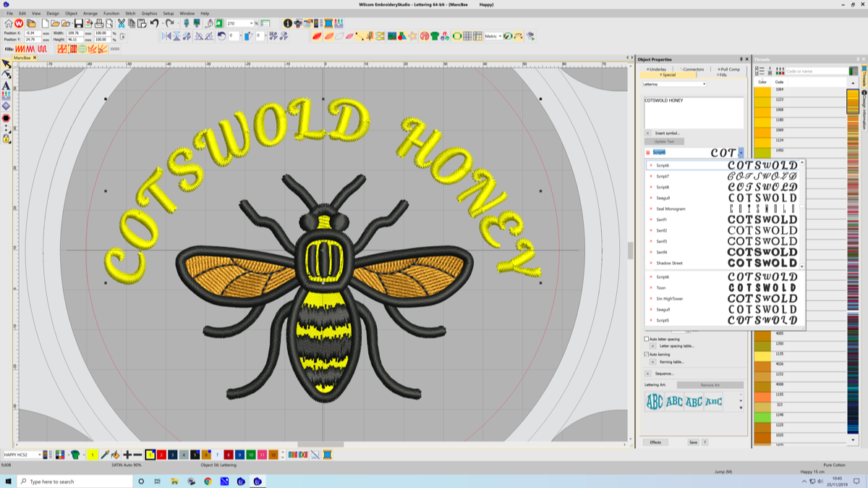Click the Insert symbol... button

coord(668,133)
